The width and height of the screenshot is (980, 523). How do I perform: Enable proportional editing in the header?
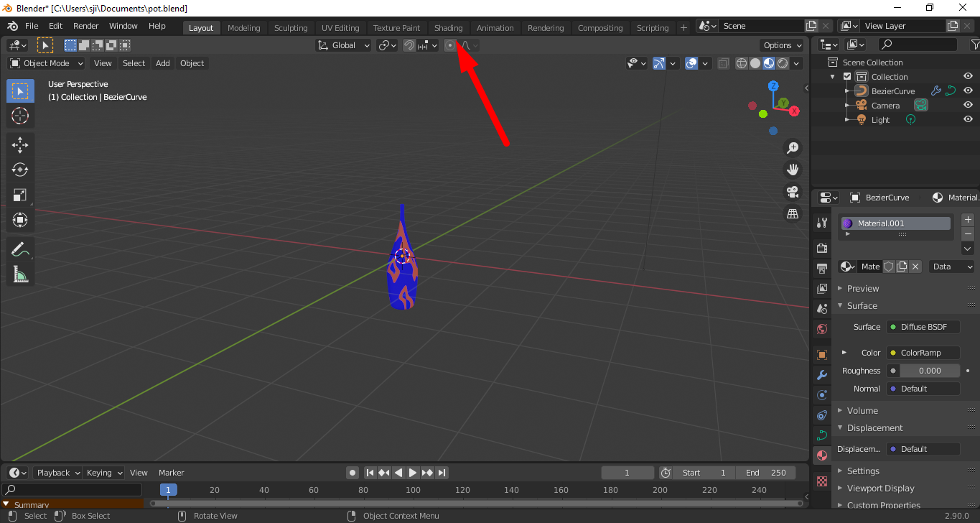click(449, 45)
